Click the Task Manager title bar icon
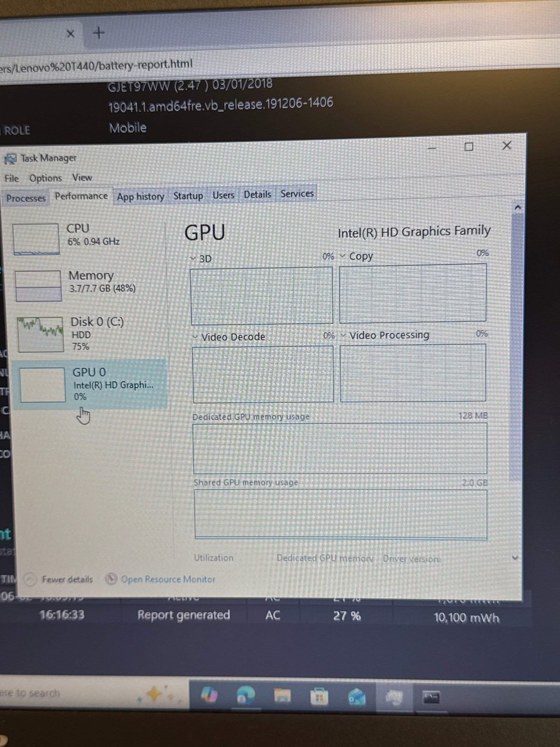 point(10,159)
